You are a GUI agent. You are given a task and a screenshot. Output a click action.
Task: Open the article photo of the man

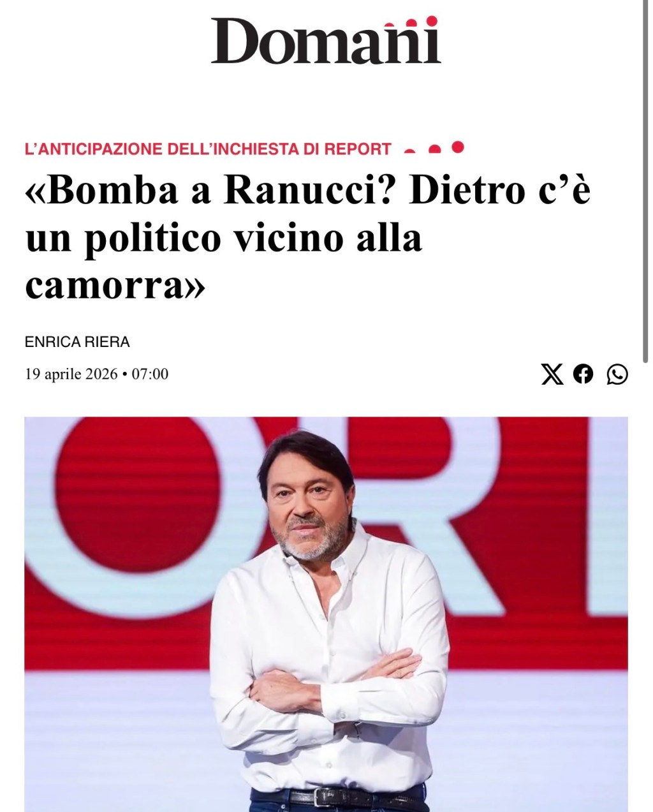click(326, 614)
